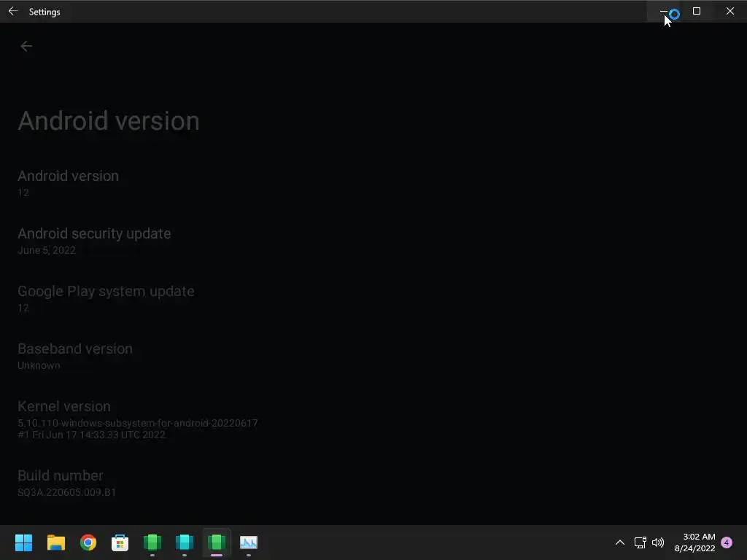Open the Windows Start menu
Viewport: 747px width, 560px height.
(x=24, y=542)
